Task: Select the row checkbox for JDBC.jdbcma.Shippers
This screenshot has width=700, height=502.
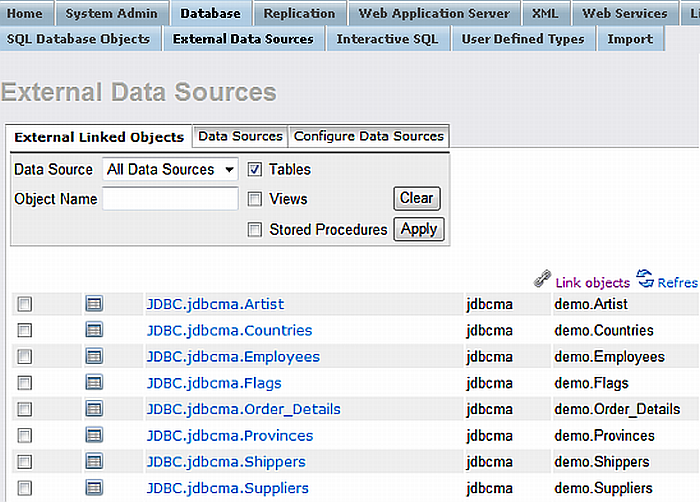Action: coord(25,462)
